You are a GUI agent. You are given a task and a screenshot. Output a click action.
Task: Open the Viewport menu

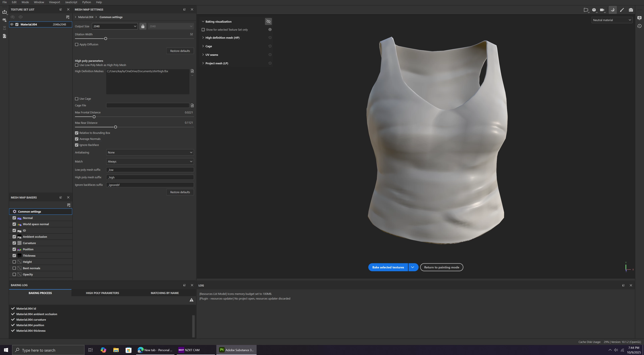coord(54,2)
